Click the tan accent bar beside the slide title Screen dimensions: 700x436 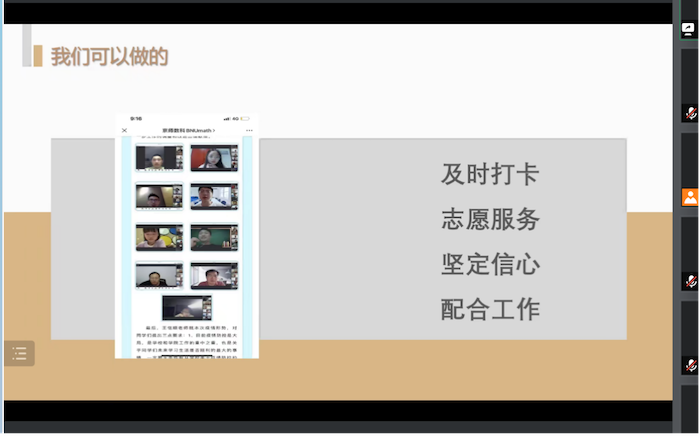point(38,56)
